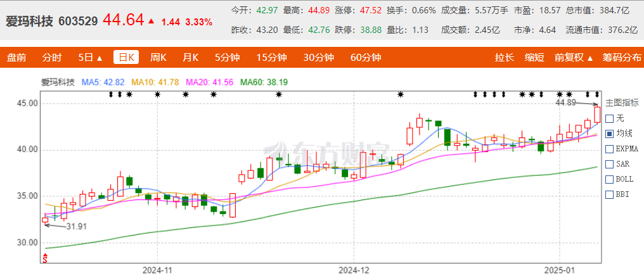Switch to the 盘前 pre-market tab

pos(16,58)
